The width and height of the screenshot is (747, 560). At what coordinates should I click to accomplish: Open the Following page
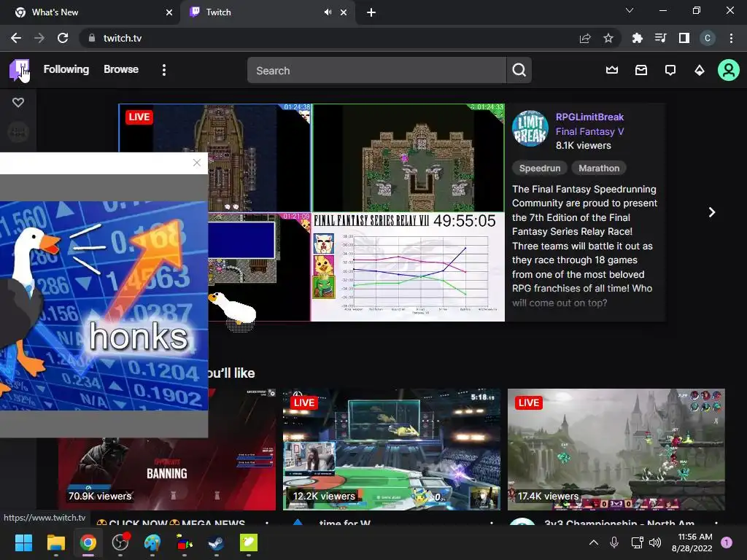[x=66, y=69]
